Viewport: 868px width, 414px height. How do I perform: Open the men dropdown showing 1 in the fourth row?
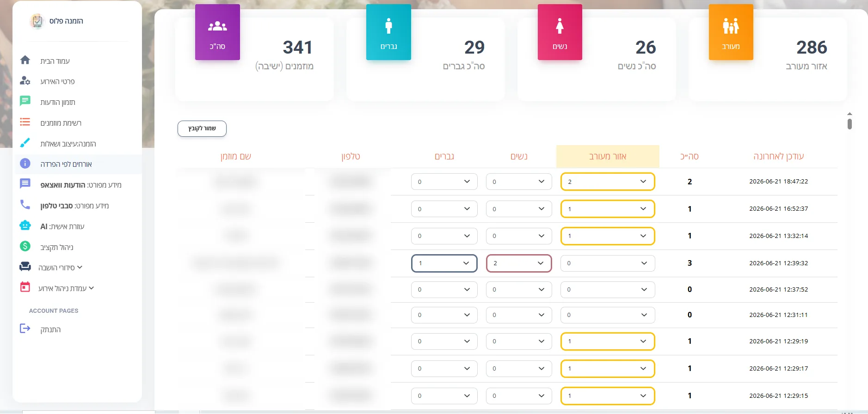(x=444, y=263)
